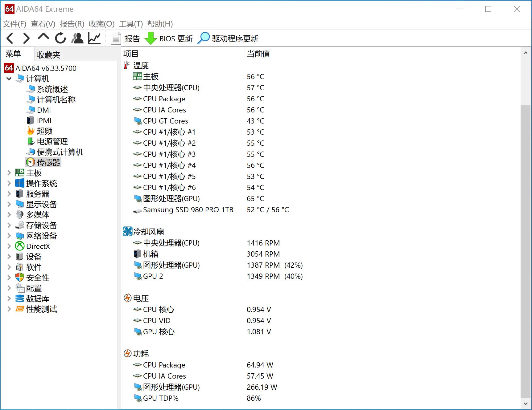Refresh the sensor readings
The image size is (532, 410).
(60, 38)
